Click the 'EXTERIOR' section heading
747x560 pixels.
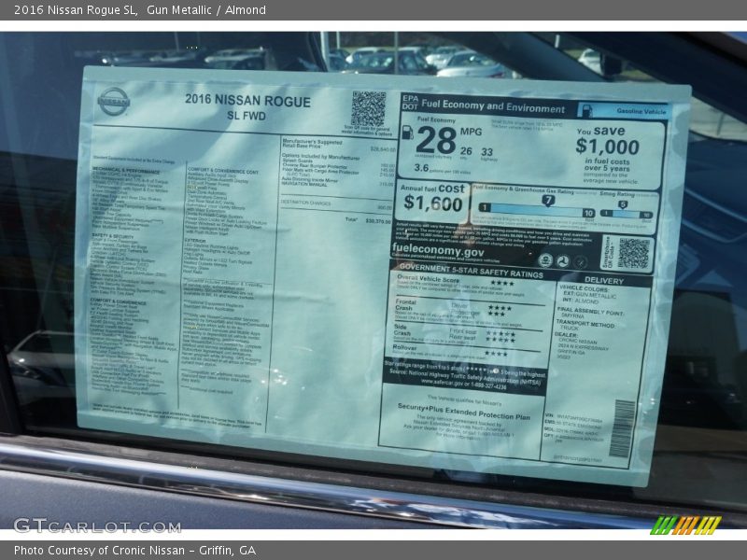195,241
